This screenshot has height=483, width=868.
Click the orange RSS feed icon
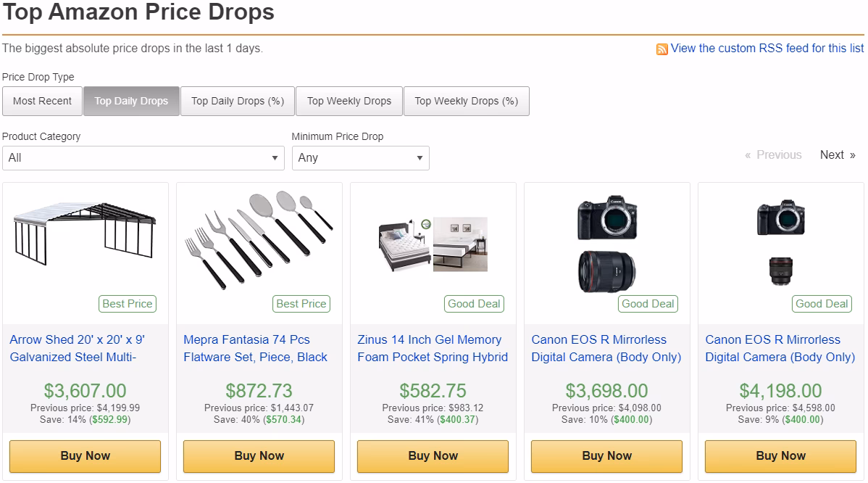(x=662, y=49)
